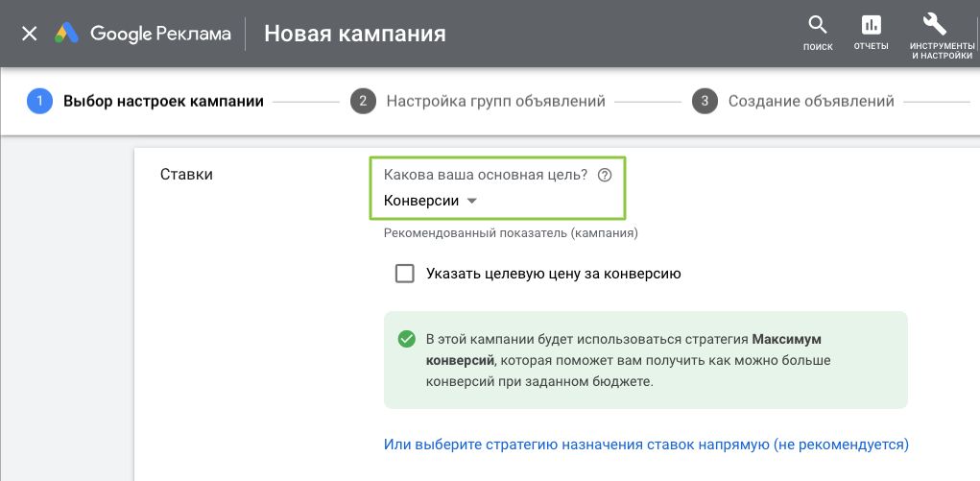Open the Конверсии goal dropdown
This screenshot has height=481, width=980.
coord(430,201)
